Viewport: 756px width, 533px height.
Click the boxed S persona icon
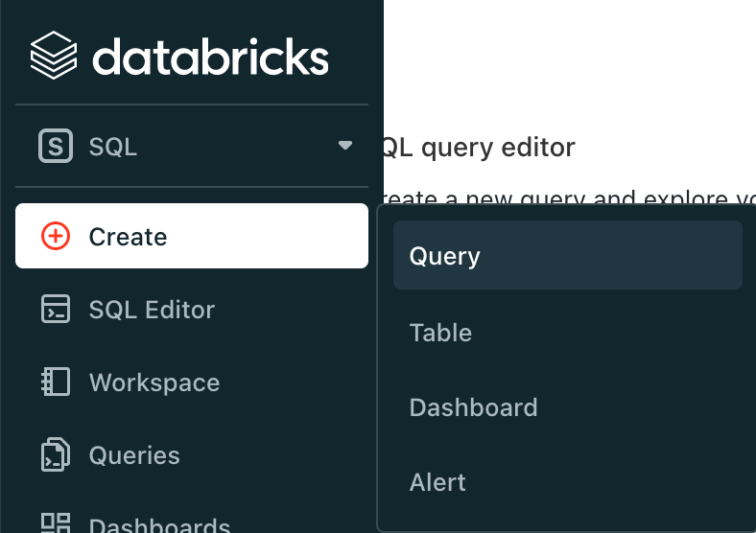pyautogui.click(x=56, y=147)
